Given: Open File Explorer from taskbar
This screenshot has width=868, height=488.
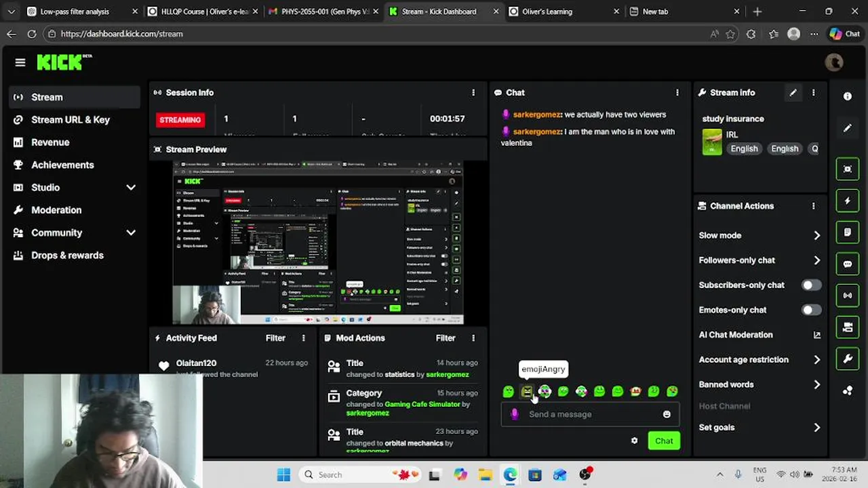Looking at the screenshot, I should click(x=485, y=474).
